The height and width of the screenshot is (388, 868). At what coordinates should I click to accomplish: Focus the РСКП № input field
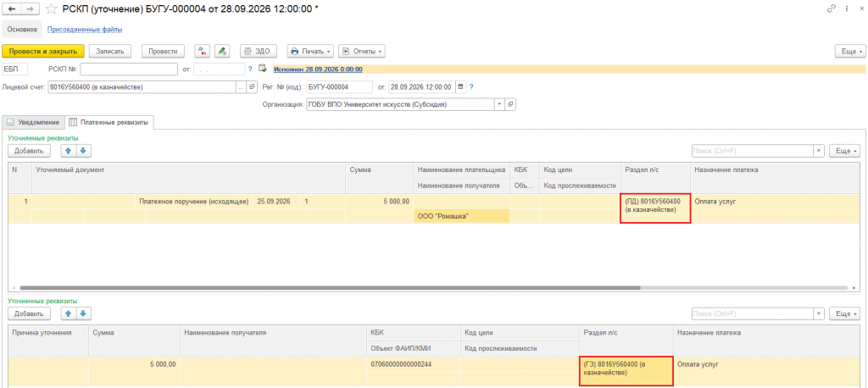coord(129,69)
